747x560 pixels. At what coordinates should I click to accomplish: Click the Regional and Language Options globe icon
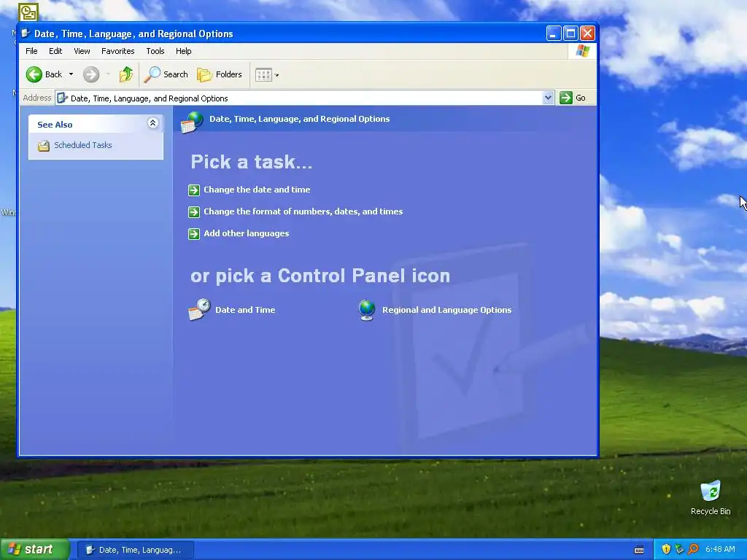coord(367,310)
